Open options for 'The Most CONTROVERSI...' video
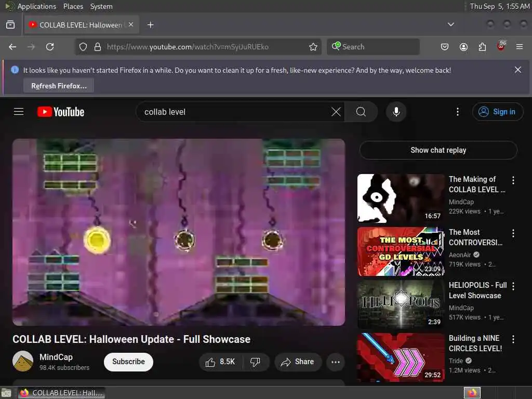The image size is (532, 399). [x=513, y=233]
